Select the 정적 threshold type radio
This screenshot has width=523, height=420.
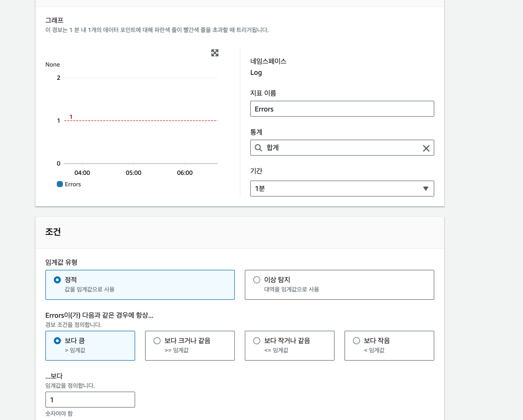coord(57,280)
